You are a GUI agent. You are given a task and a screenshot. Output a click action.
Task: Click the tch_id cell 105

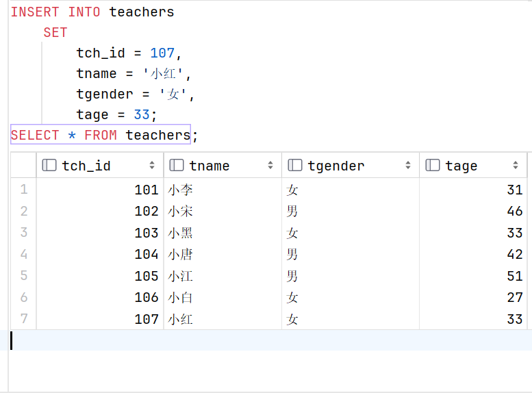100,276
